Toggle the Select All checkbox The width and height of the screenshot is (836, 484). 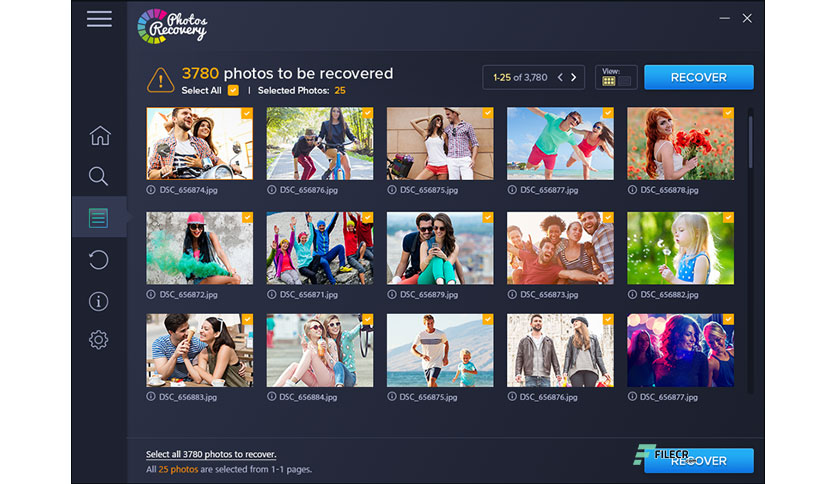pyautogui.click(x=233, y=90)
